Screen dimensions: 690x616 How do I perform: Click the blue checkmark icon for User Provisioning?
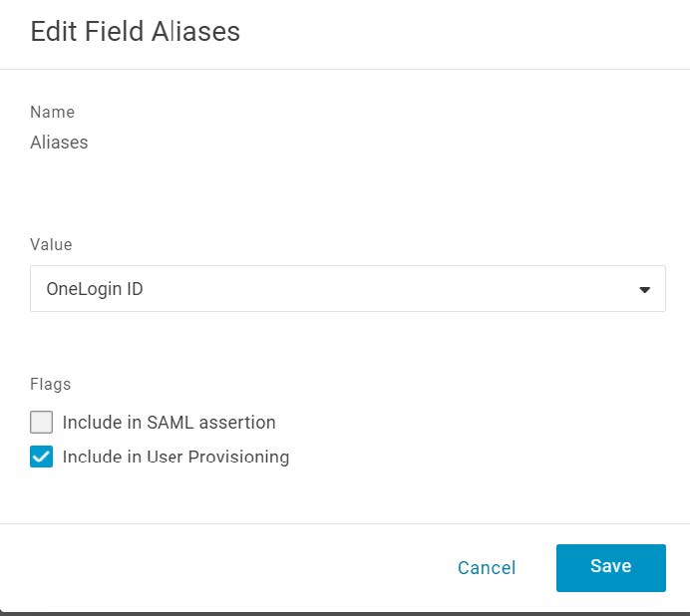click(41, 457)
